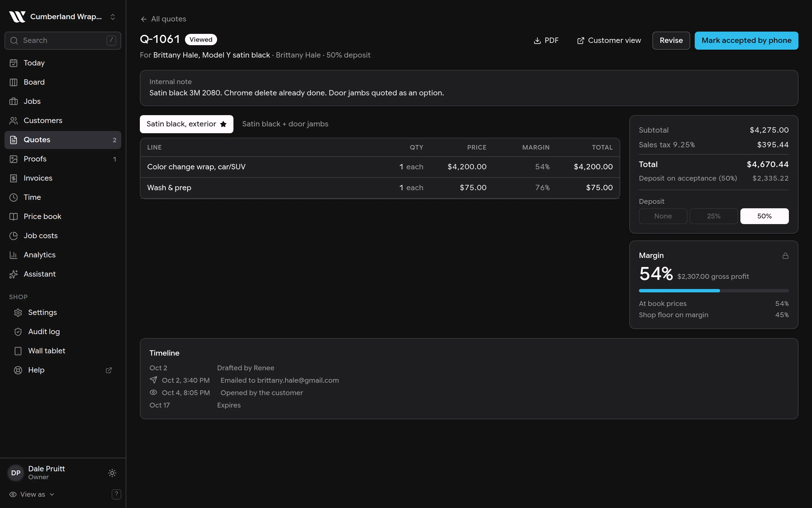
Task: Set deposit to 25%
Action: [x=714, y=216]
